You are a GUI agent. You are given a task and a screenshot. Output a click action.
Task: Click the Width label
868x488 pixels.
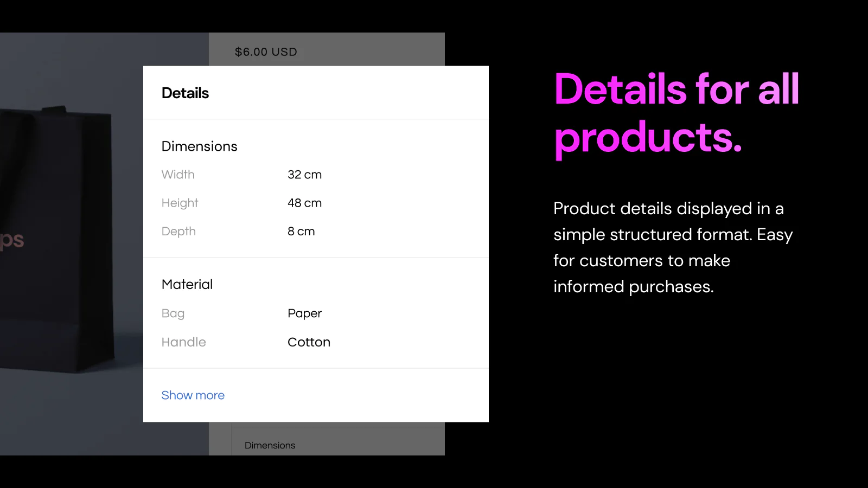[178, 175]
